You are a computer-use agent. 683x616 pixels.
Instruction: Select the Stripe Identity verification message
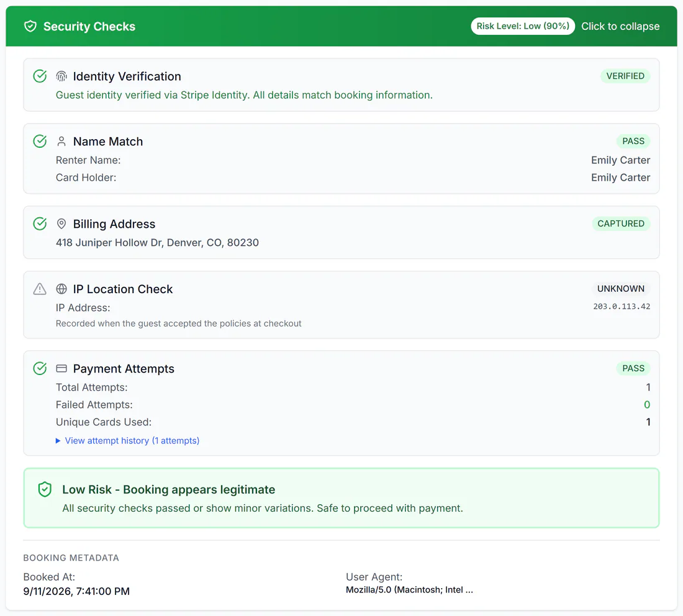pos(244,95)
